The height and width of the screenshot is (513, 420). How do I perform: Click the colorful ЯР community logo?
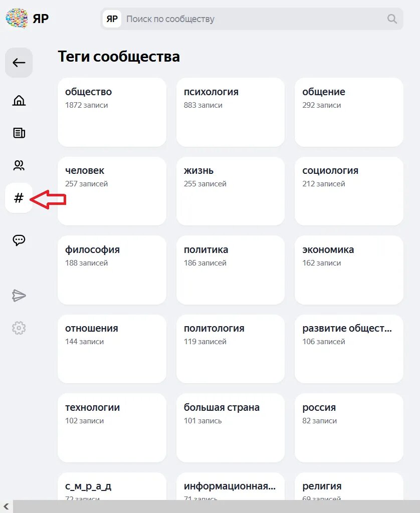point(17,19)
